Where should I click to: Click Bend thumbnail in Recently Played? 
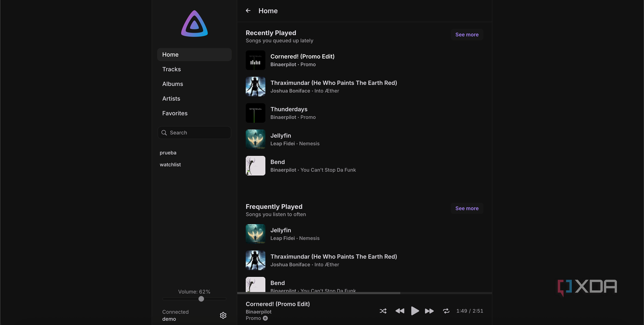pos(255,166)
